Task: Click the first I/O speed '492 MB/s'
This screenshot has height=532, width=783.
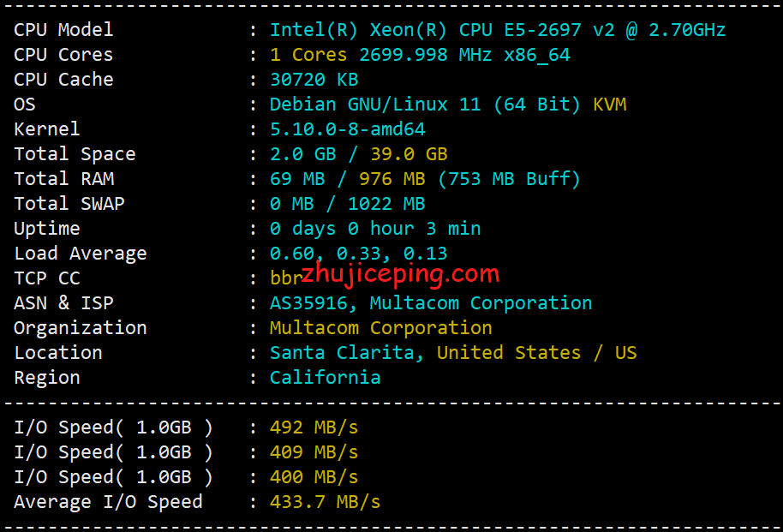Action: (314, 427)
